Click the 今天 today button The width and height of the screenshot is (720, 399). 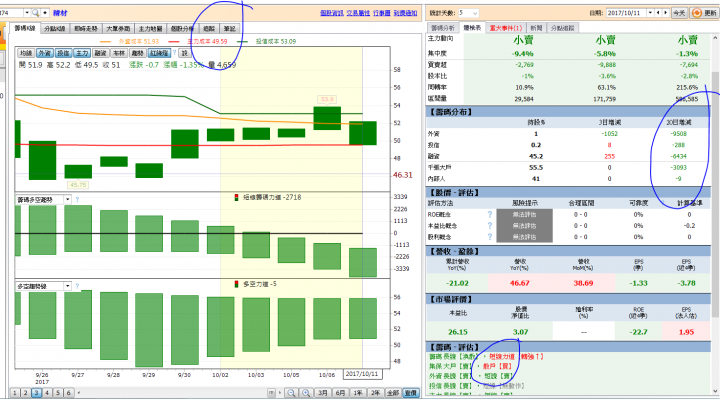point(679,13)
